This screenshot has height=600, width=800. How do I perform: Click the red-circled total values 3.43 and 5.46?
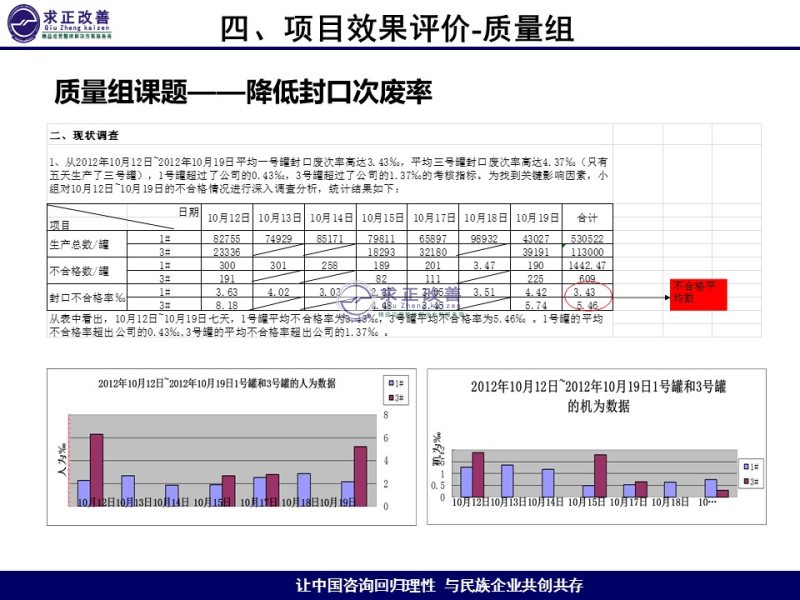(587, 297)
